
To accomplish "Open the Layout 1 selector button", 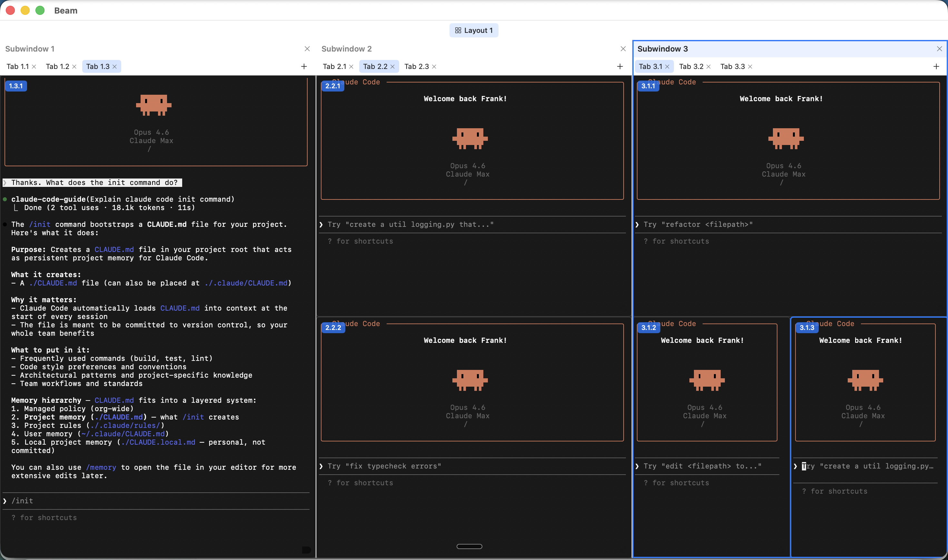I will [x=473, y=30].
